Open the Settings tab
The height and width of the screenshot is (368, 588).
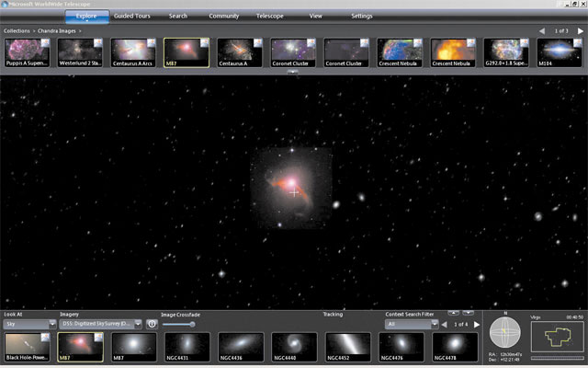coord(362,17)
